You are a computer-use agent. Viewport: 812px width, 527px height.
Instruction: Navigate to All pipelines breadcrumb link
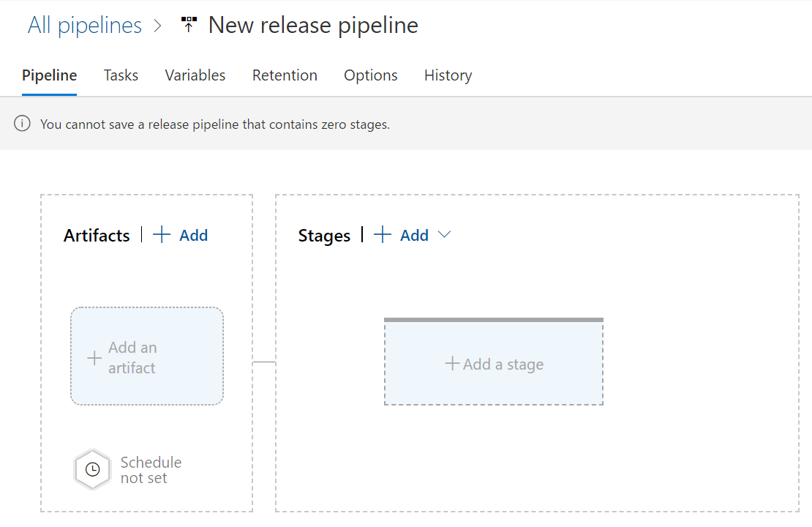coord(85,26)
